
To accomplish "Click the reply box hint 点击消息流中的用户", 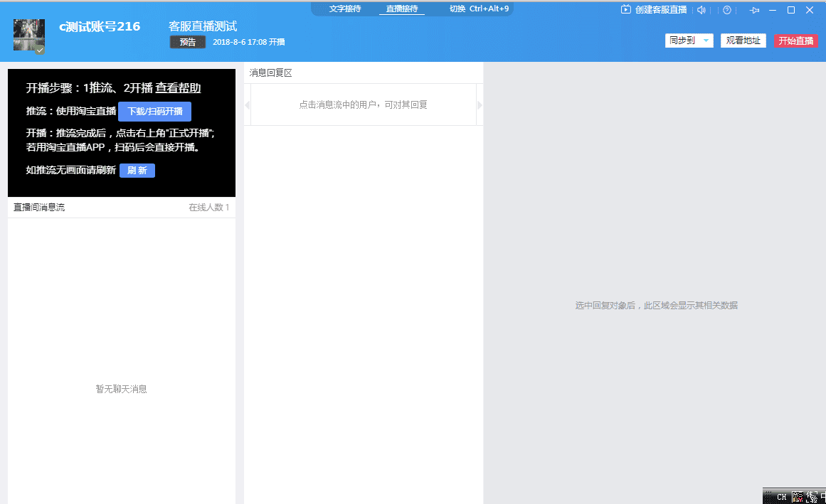I will (x=364, y=104).
